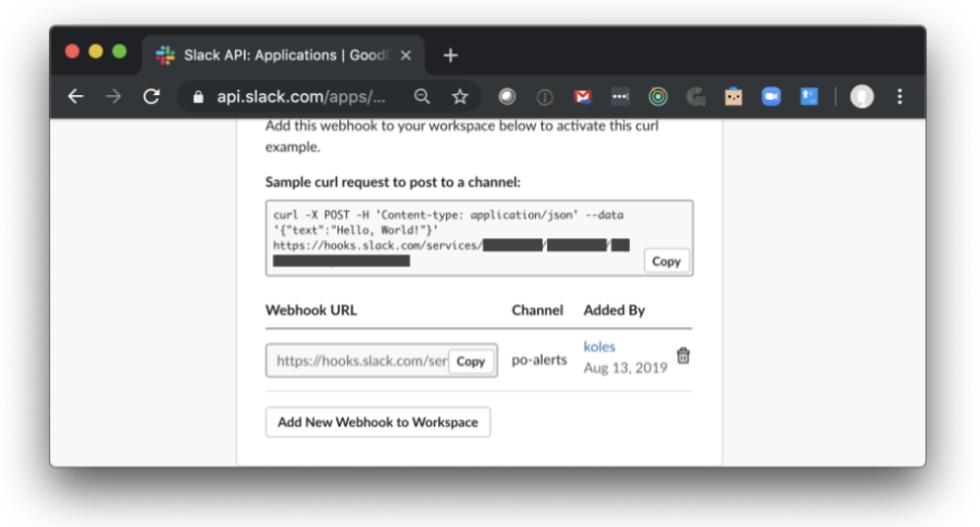Screen dimensions: 980x527
Task: Click the 'Sample curl request' heading text
Action: coord(393,181)
